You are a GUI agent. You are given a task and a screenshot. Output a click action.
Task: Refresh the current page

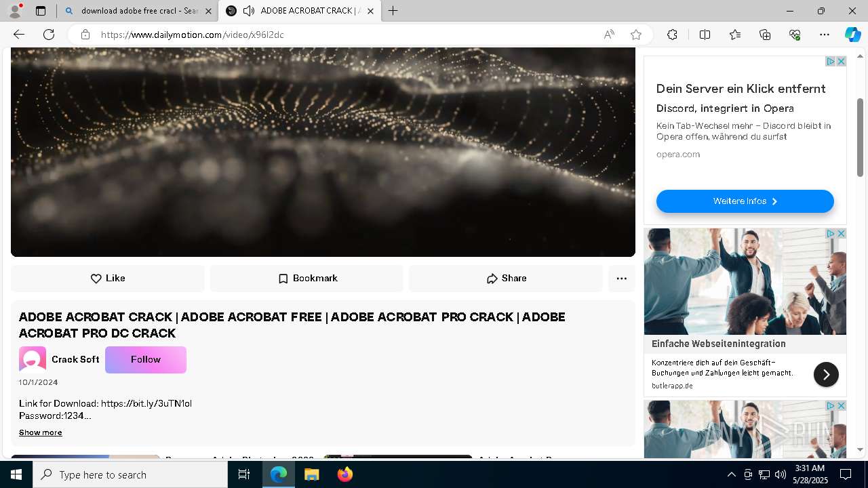coord(49,35)
